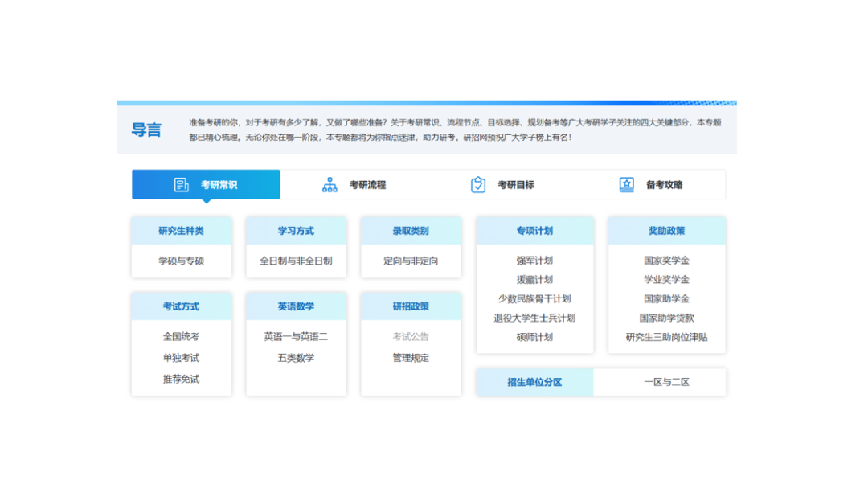
Task: Open the 学硕与专硕 link
Action: point(181,261)
